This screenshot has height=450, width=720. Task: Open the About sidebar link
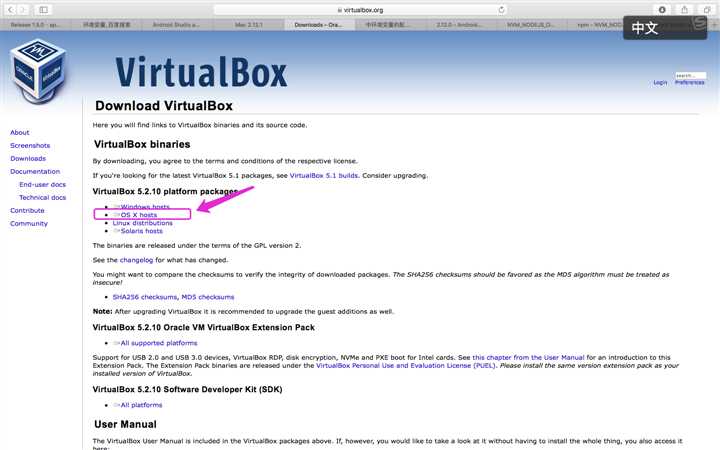point(20,132)
